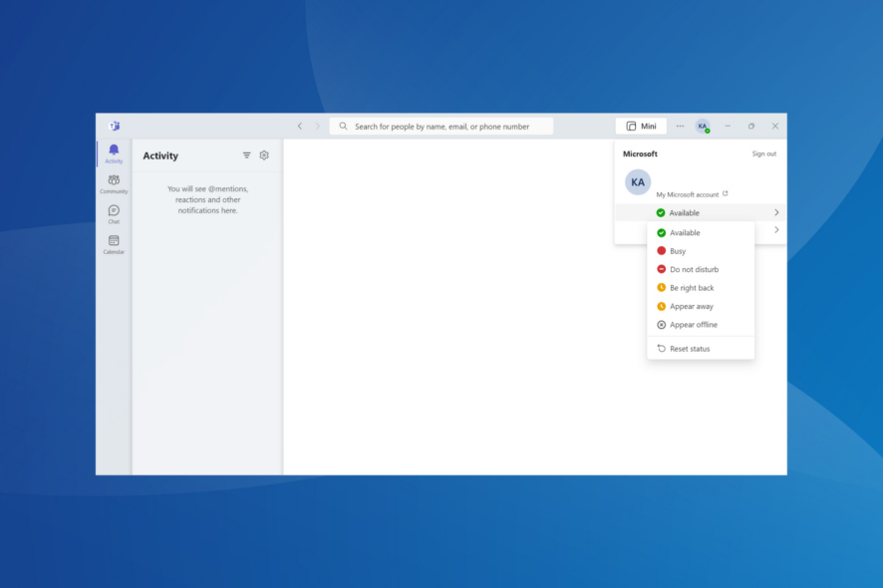Click the search people input field
This screenshot has width=883, height=588.
coord(441,127)
